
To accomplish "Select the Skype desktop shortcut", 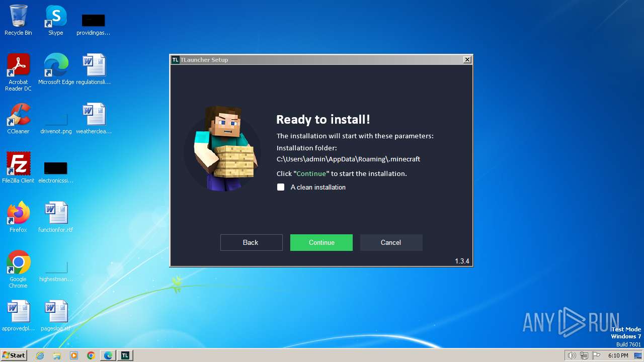I will (x=56, y=20).
